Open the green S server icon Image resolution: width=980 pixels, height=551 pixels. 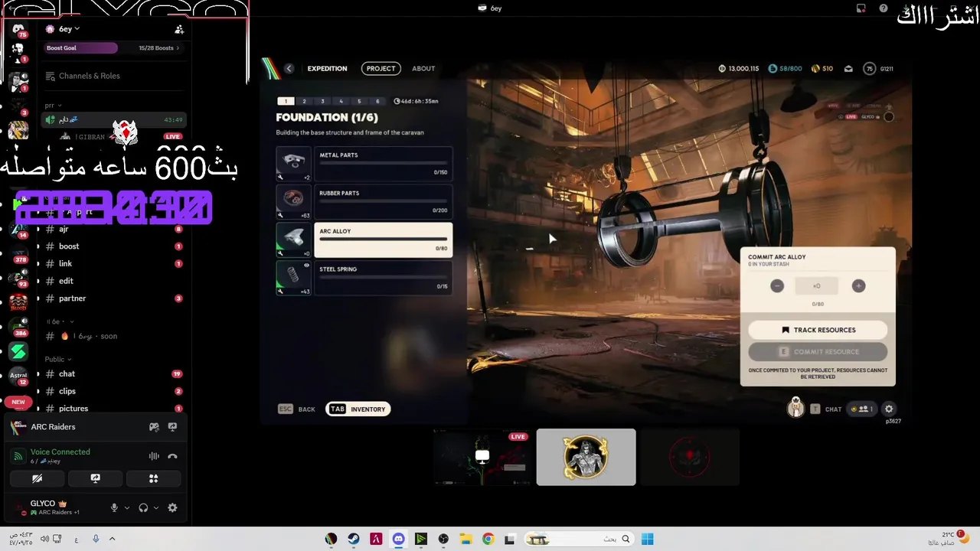18,351
